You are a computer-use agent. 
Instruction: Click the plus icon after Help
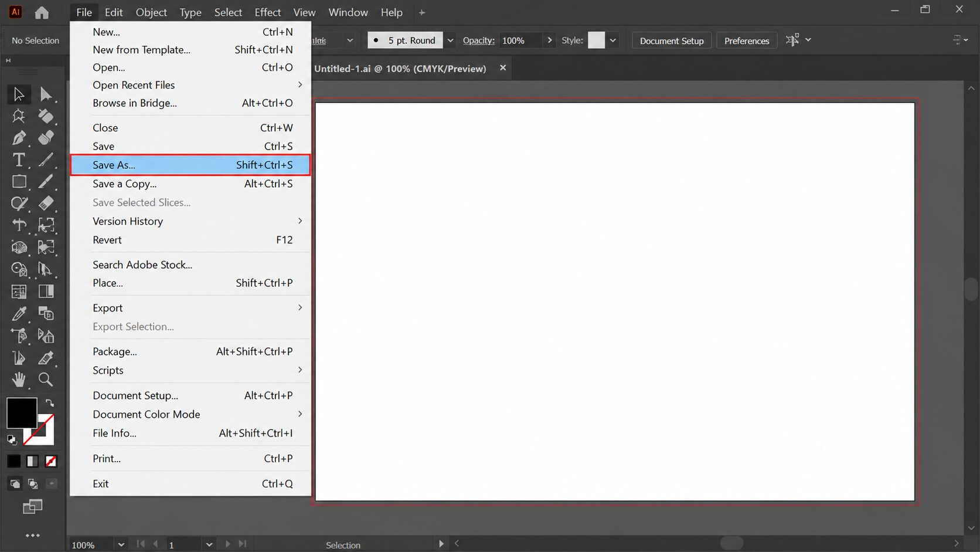[422, 12]
